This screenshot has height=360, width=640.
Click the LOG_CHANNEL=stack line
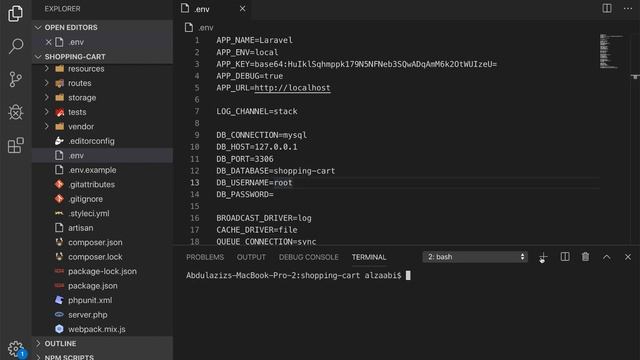(x=257, y=111)
